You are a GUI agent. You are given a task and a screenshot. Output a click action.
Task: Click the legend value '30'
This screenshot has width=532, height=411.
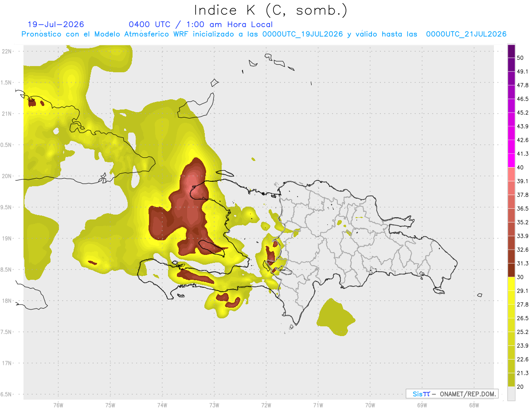click(520, 277)
